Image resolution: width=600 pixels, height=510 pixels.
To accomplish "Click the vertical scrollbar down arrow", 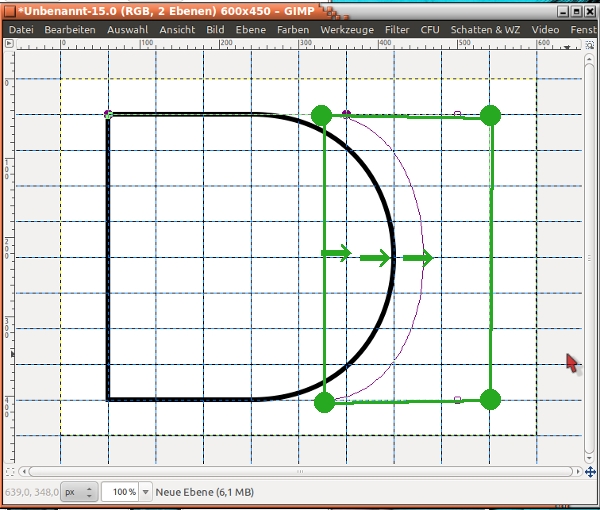I will pos(589,458).
